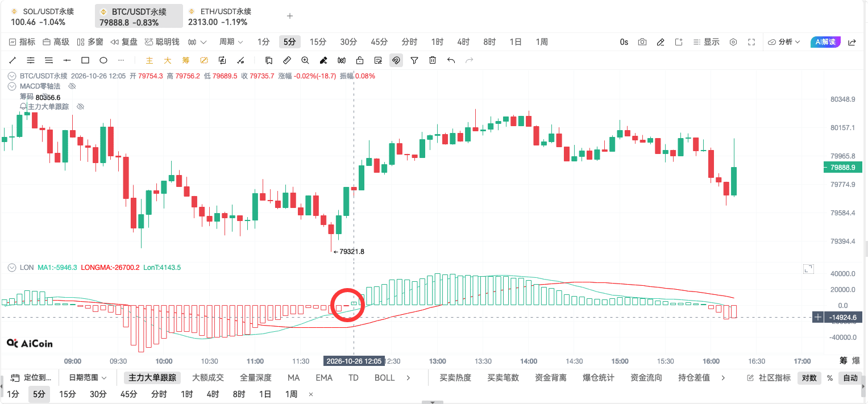
Task: Select 4时 in the bottom interval bar
Action: click(x=213, y=394)
